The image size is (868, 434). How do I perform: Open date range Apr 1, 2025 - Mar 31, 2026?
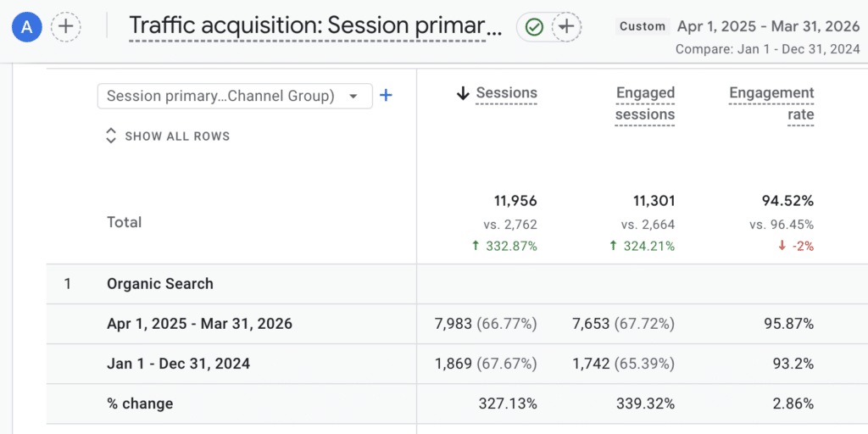(769, 26)
